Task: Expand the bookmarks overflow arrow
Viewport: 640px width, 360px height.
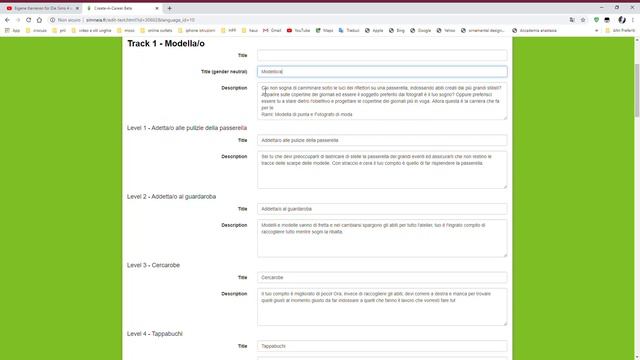Action: 596,31
